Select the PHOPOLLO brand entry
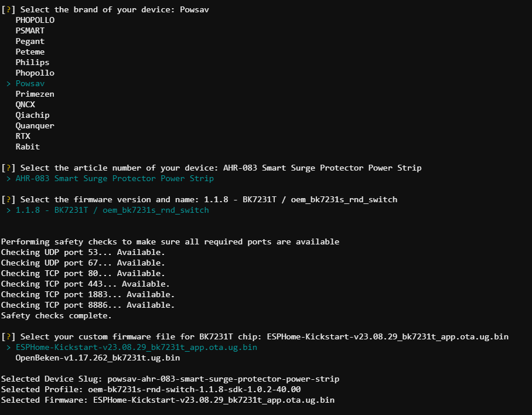Viewport: 532px width, 415px height. pos(35,20)
